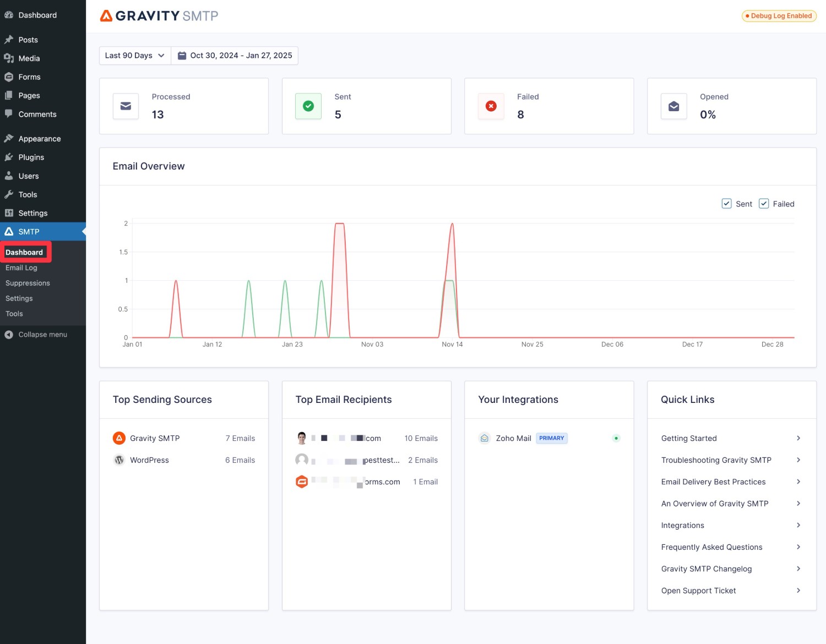The image size is (826, 644).
Task: Click the first recipient's avatar photo
Action: pyautogui.click(x=302, y=438)
